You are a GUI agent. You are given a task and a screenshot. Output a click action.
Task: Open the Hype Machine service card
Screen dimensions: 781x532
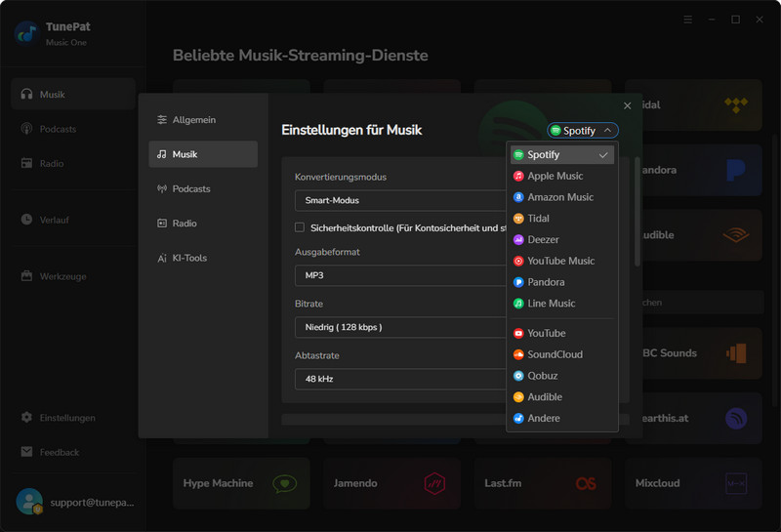241,483
